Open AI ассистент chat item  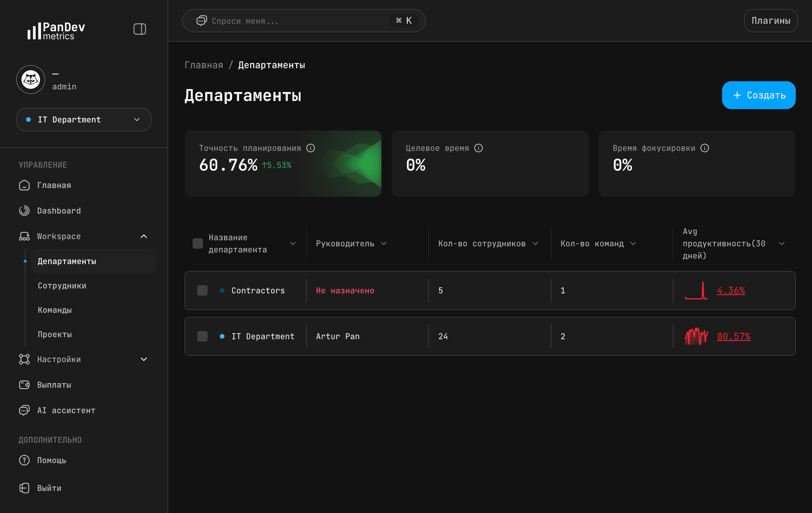[24, 410]
